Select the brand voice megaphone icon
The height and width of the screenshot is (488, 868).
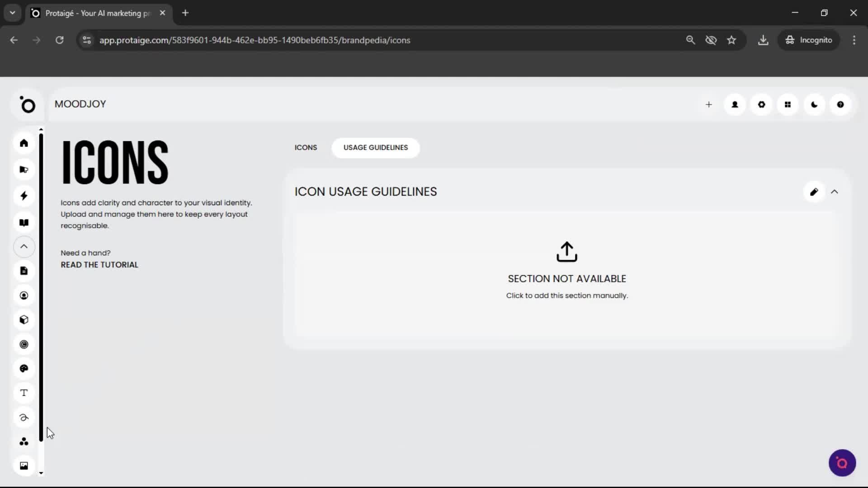tap(24, 169)
